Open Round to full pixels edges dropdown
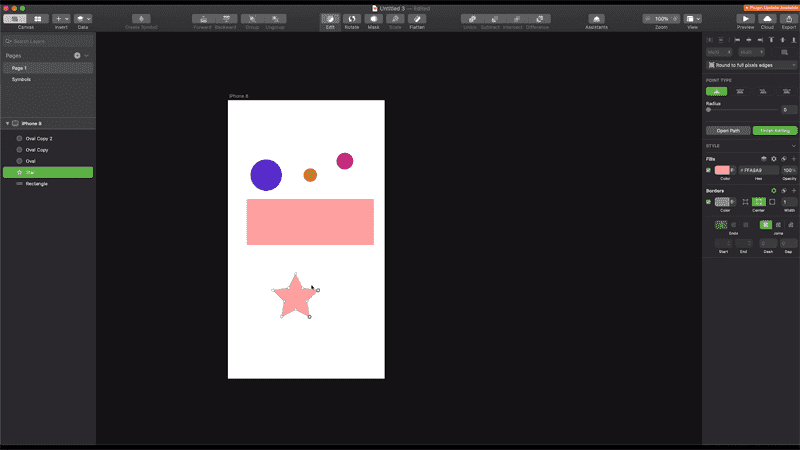 (x=751, y=65)
